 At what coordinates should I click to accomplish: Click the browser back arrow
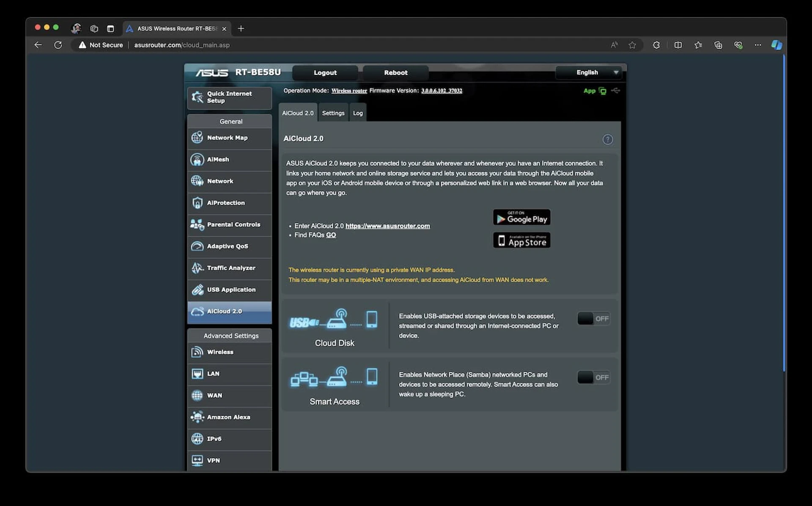pos(38,45)
